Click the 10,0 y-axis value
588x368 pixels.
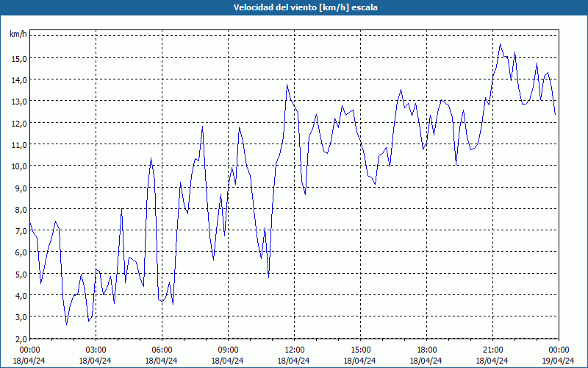point(19,166)
